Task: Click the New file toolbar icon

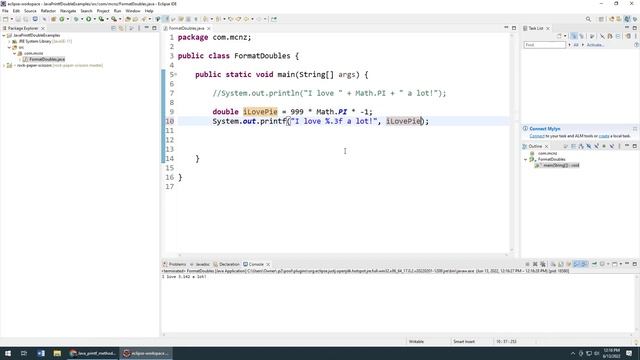Action: (5, 19)
